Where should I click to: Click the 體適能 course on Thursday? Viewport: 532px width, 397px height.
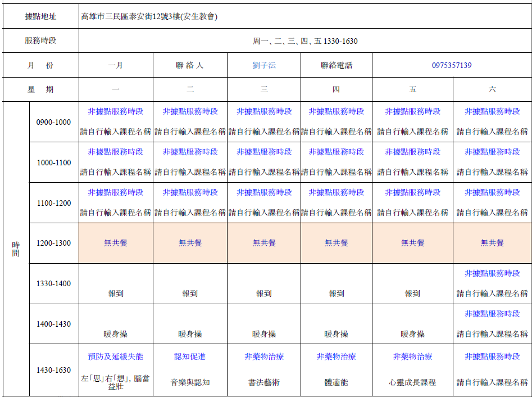pyautogui.click(x=336, y=382)
